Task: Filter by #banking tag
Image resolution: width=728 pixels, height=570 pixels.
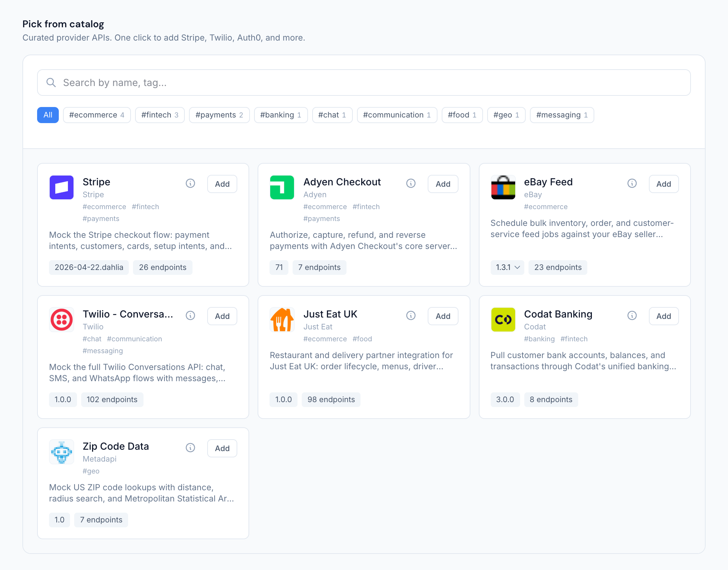Action: (x=281, y=115)
